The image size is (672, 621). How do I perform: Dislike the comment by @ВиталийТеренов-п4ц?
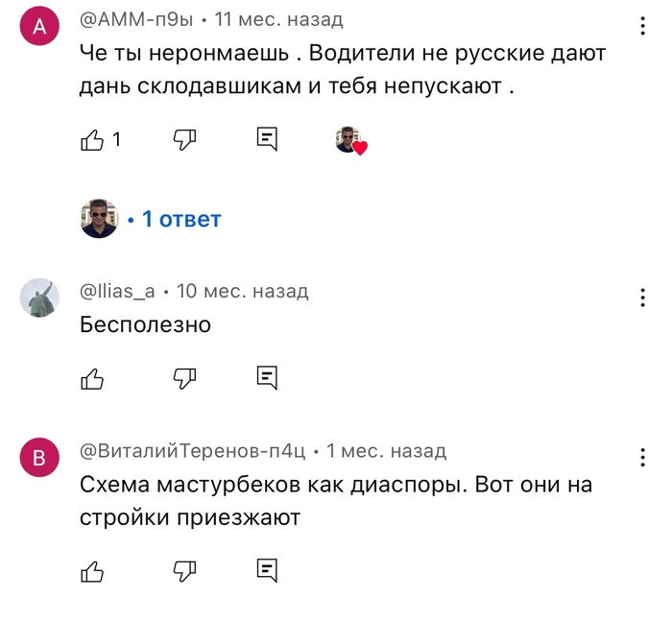click(x=183, y=571)
